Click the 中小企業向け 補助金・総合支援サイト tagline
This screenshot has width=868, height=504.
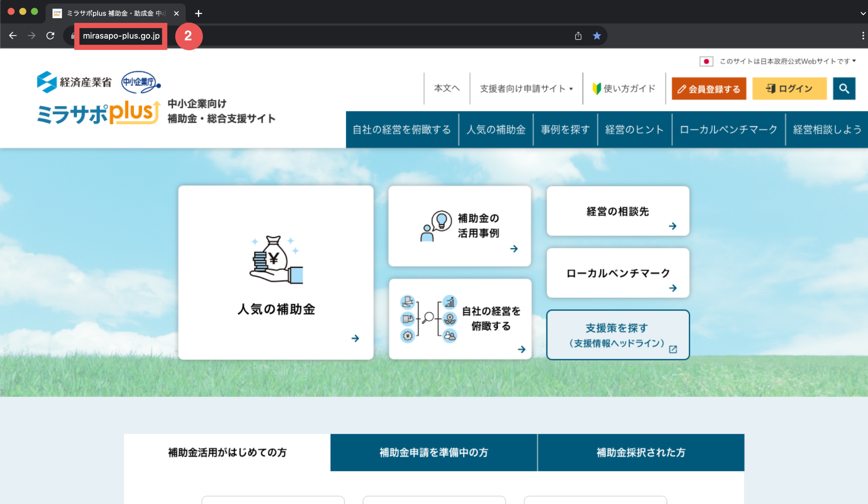click(x=221, y=111)
